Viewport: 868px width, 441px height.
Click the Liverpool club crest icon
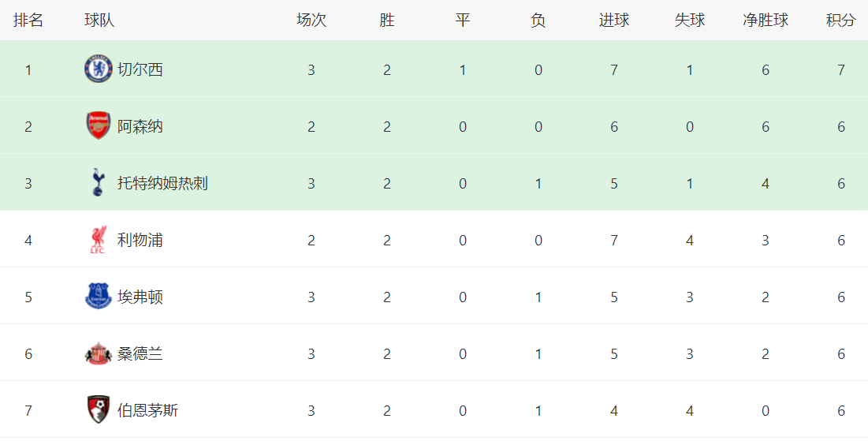click(x=99, y=240)
